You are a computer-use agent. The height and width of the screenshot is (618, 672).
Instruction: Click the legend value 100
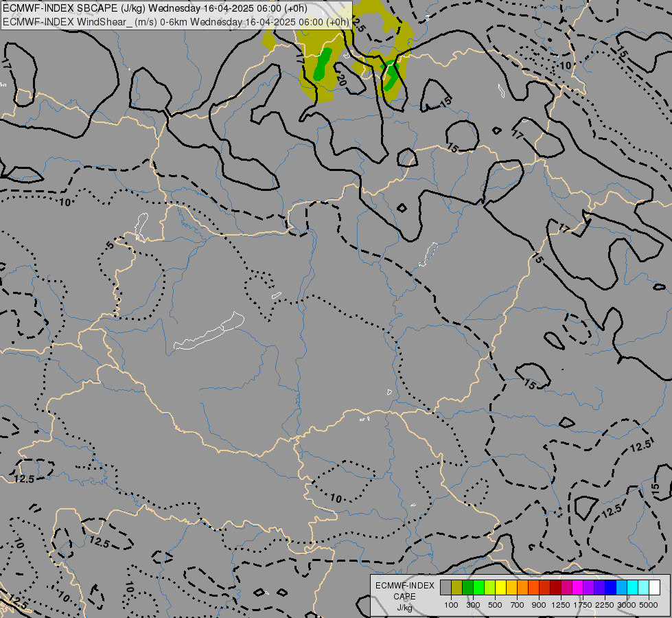pyautogui.click(x=451, y=605)
